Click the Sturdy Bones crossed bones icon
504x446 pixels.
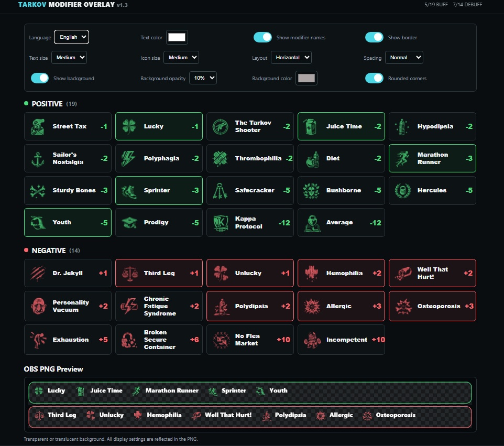pos(38,190)
